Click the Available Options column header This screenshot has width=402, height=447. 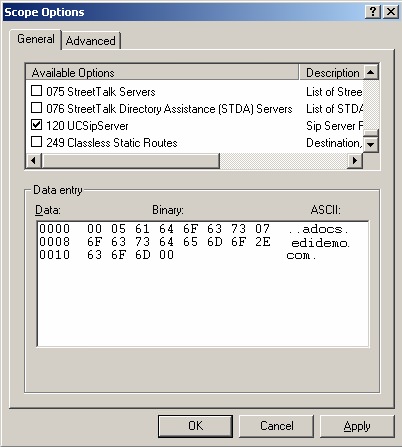(162, 73)
